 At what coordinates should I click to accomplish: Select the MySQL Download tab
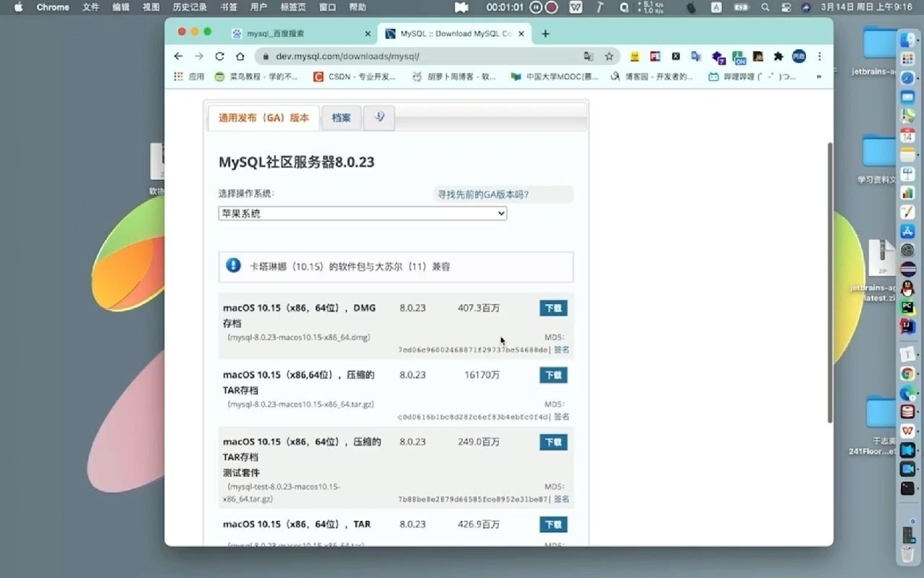click(x=455, y=33)
